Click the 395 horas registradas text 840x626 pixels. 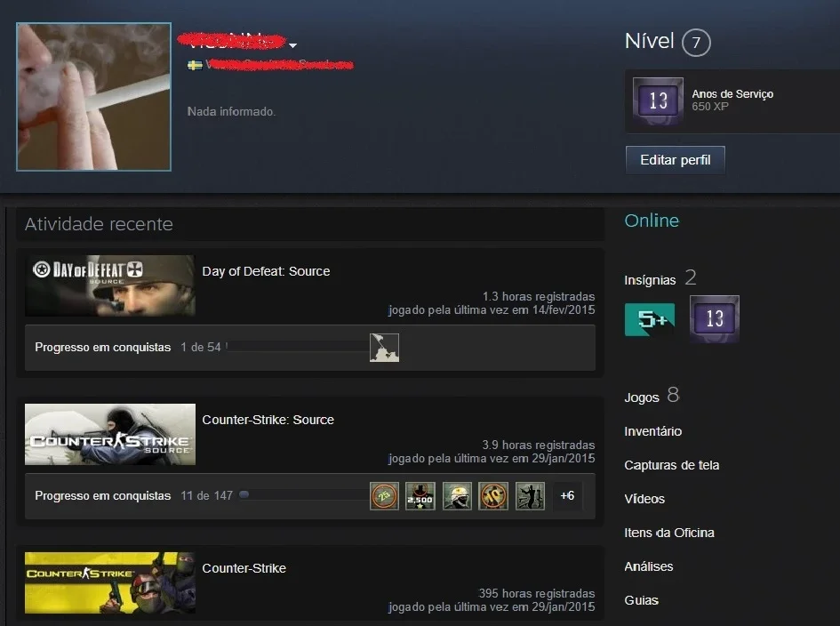[536, 593]
